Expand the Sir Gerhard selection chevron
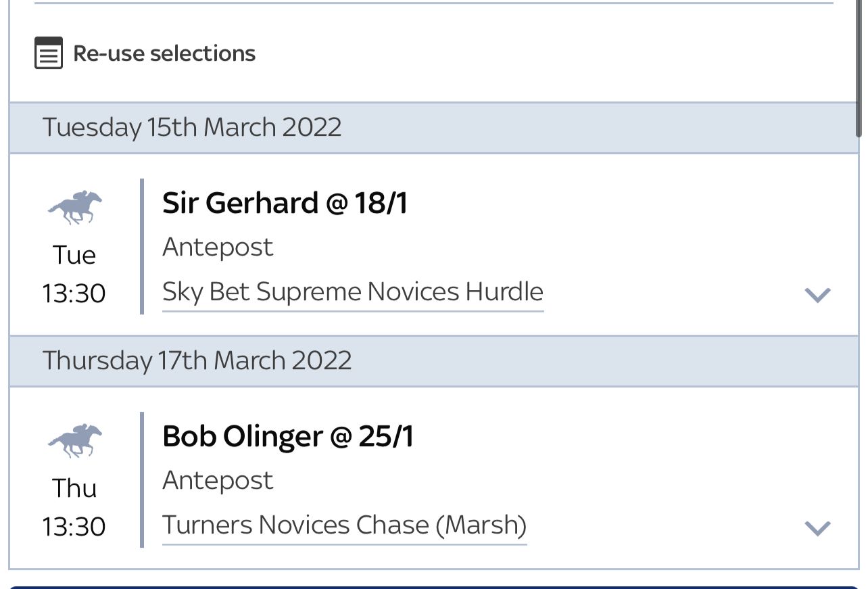868x589 pixels. 817,294
